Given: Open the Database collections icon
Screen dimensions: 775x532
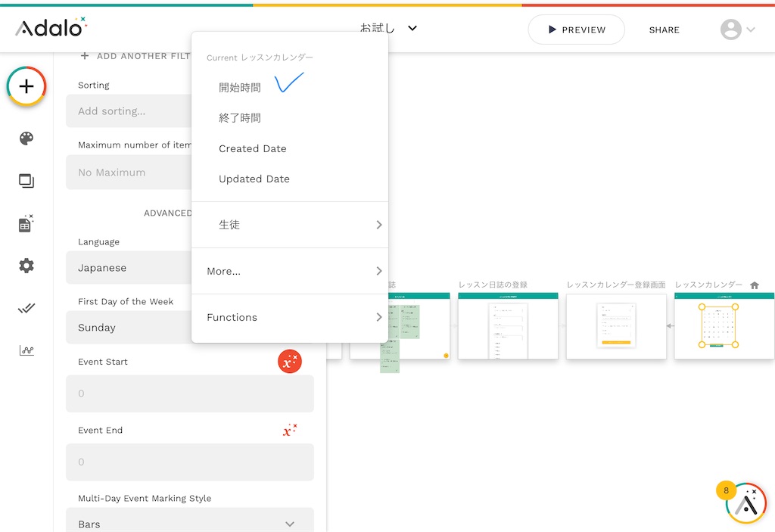Looking at the screenshot, I should pos(26,222).
